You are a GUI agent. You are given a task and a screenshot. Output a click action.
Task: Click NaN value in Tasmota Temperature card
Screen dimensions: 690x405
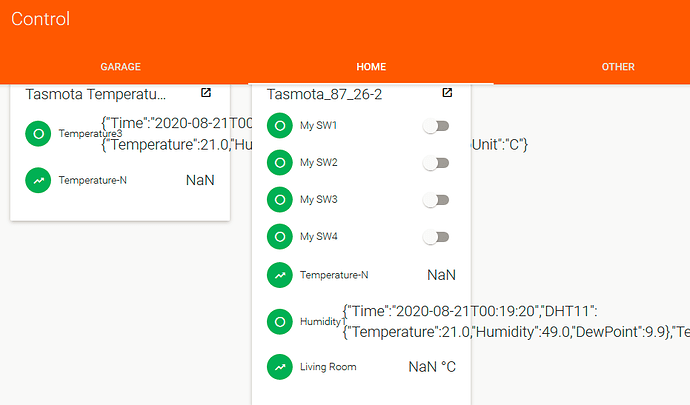coord(200,180)
